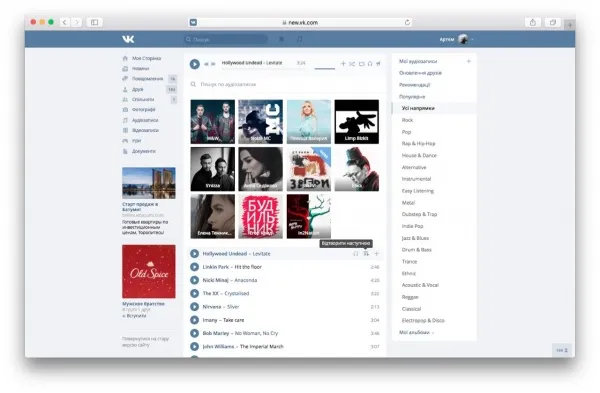Add the playing track with the player plus icon
Screen dimensions: 600x393
point(343,64)
